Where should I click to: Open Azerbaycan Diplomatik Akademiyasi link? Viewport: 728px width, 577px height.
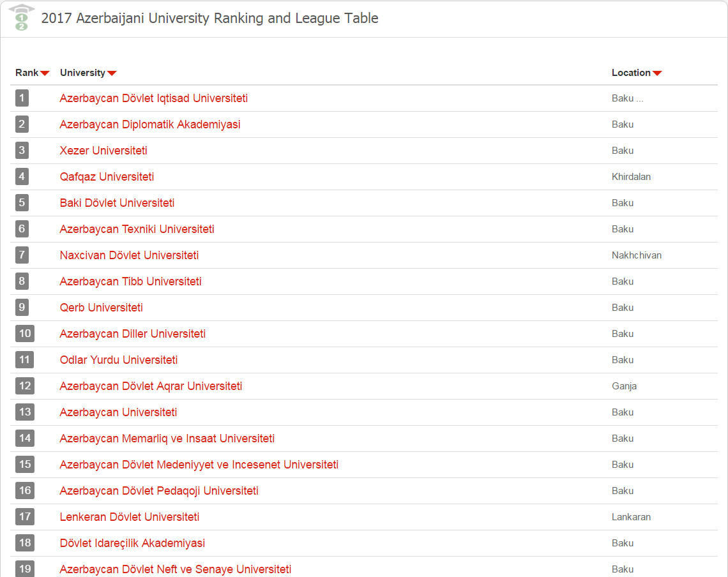tap(150, 124)
